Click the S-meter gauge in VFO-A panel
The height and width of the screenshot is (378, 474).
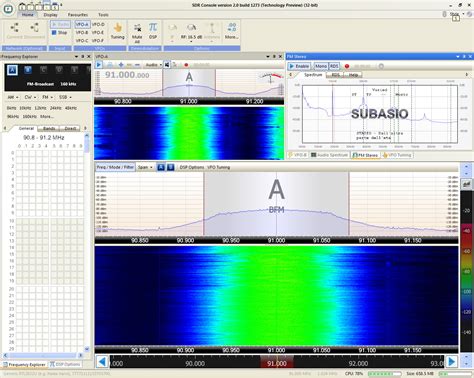click(x=270, y=79)
